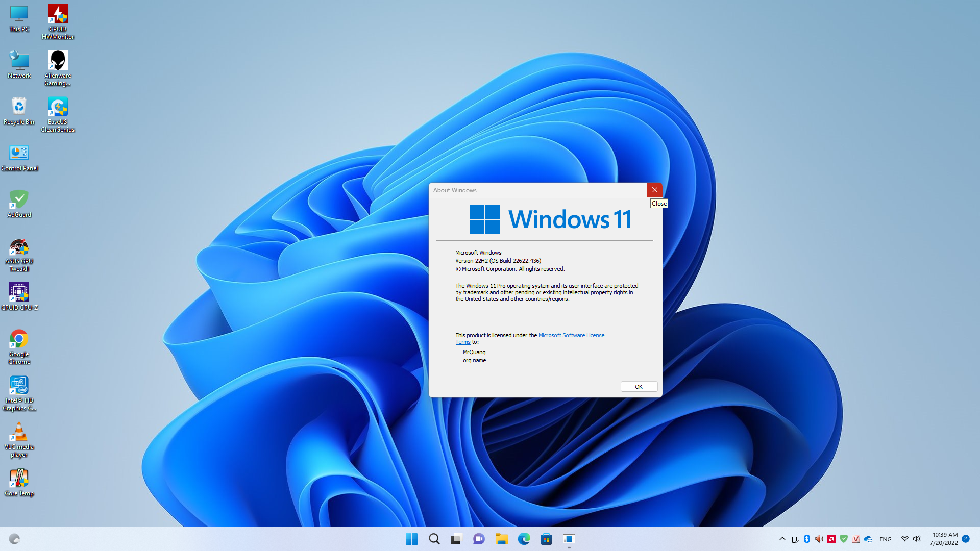Open Chat app on taskbar
Image resolution: width=980 pixels, height=551 pixels.
479,539
